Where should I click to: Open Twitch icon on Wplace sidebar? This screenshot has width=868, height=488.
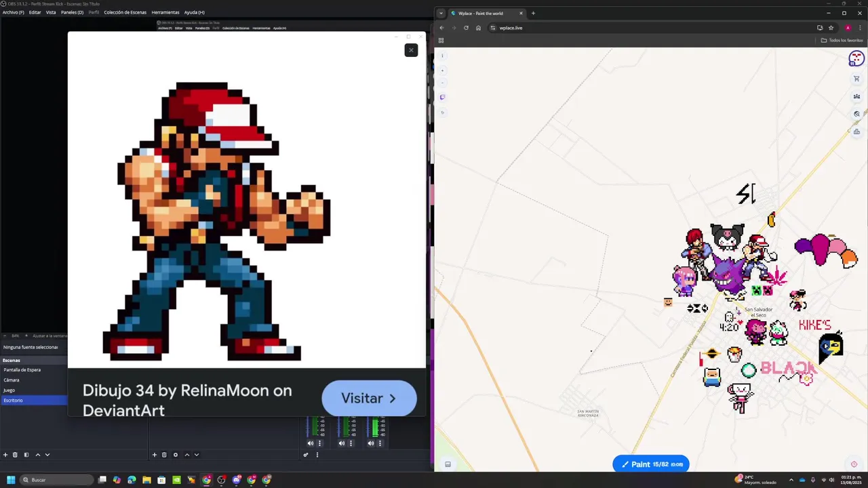442,97
